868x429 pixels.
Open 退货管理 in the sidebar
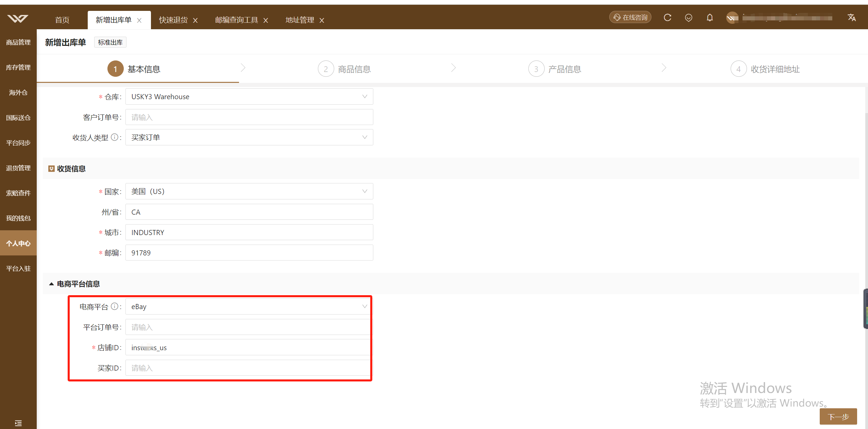pos(18,168)
